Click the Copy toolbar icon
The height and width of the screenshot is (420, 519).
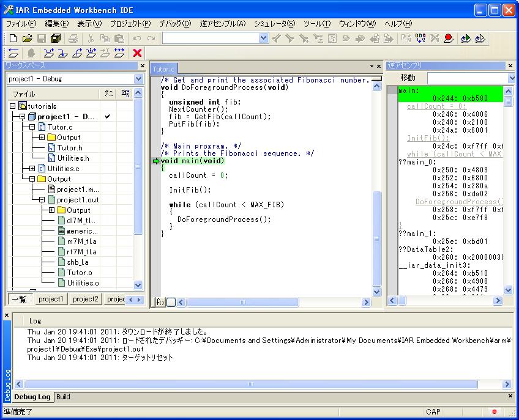tap(105, 39)
